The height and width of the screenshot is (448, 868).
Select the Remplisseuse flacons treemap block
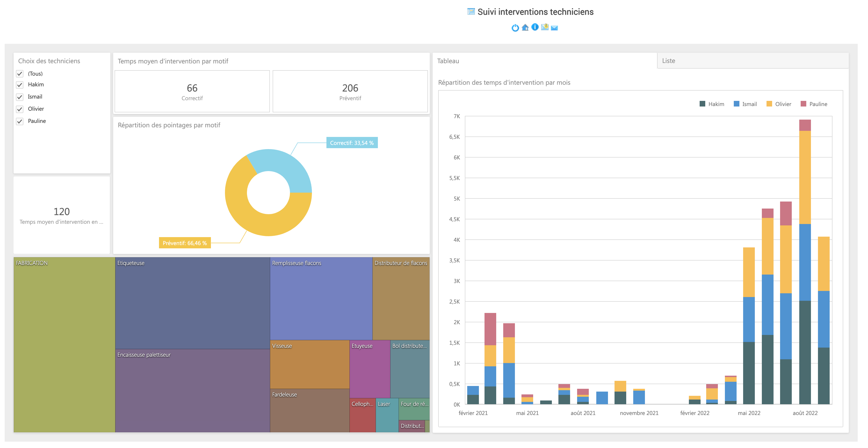(x=321, y=299)
